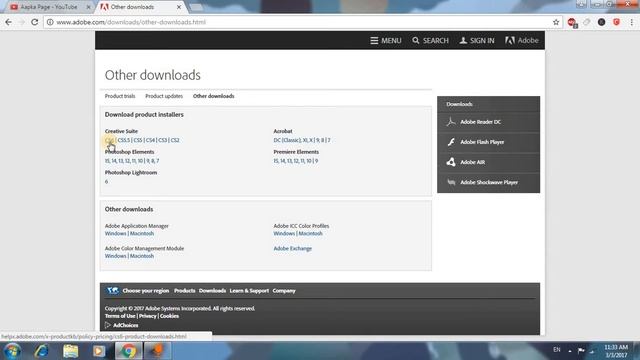Open Terms of Use footer link

[x=120, y=316]
